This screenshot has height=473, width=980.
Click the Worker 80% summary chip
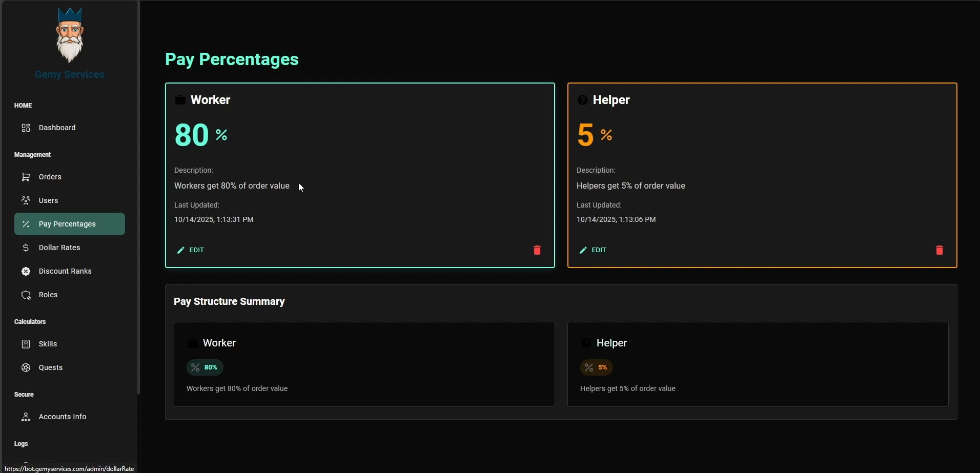tap(205, 367)
